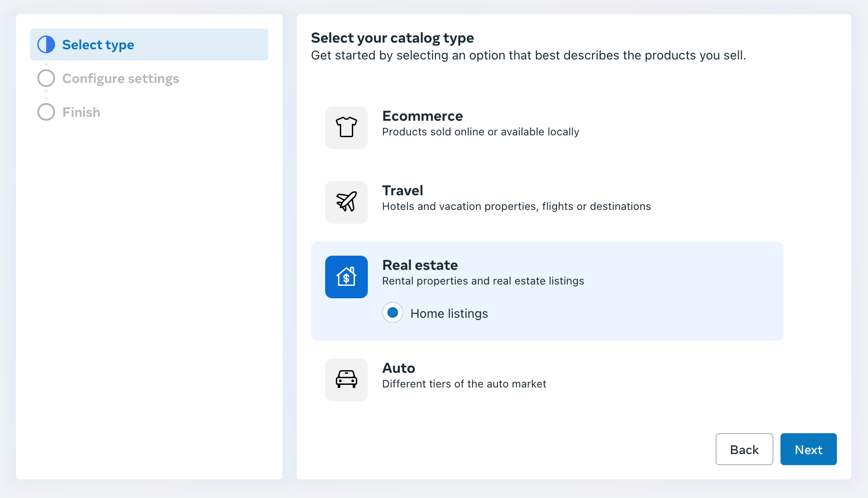Viewport: 868px width, 498px height.
Task: Click the Configure settings step circle
Action: 46,78
